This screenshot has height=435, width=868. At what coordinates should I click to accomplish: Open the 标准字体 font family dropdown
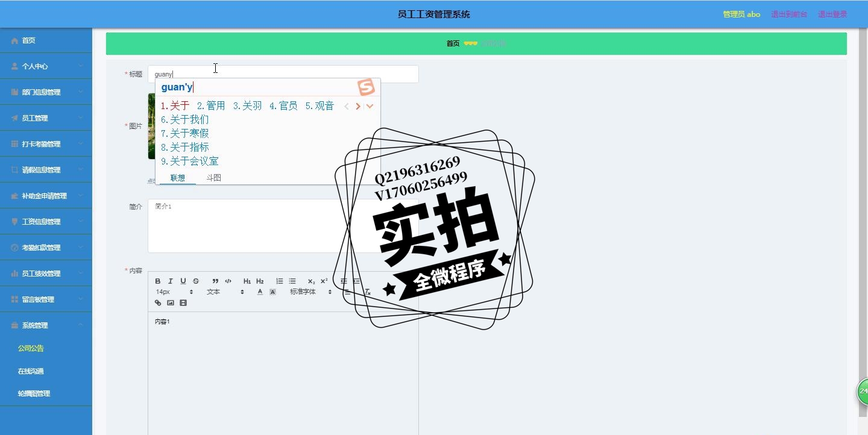[310, 292]
